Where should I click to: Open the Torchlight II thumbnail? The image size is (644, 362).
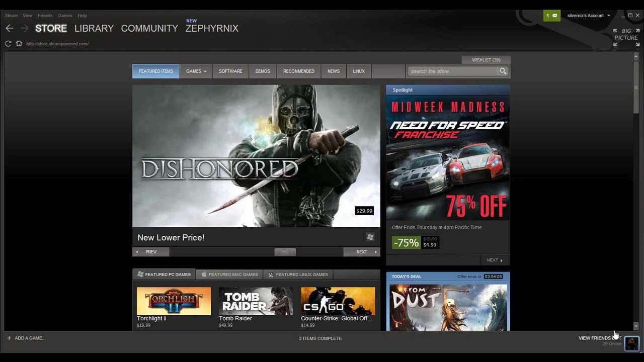coord(174,301)
